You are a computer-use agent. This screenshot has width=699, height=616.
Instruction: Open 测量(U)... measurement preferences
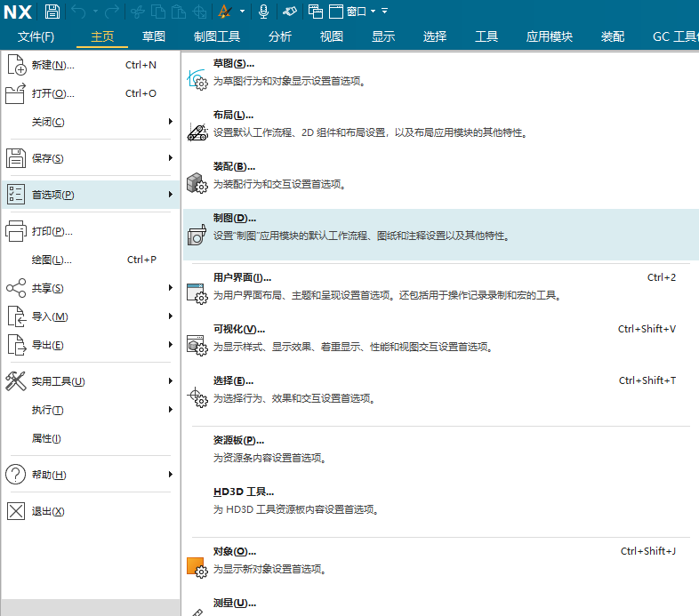coord(440,605)
